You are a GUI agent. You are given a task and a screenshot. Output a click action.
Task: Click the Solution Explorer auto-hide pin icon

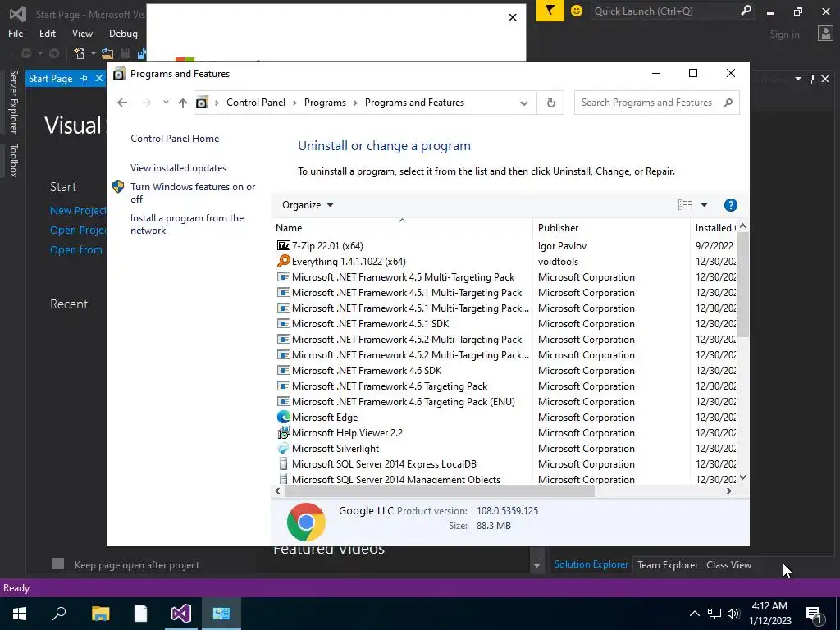(x=811, y=79)
